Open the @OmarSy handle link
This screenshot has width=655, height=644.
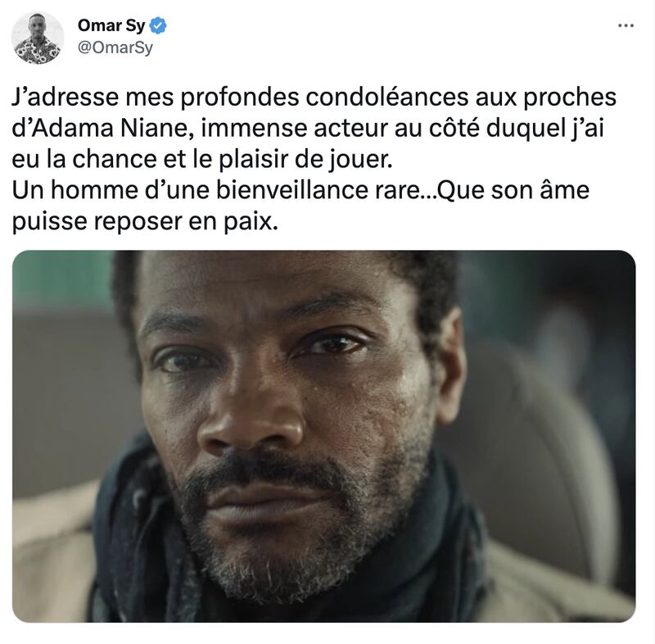pos(115,48)
